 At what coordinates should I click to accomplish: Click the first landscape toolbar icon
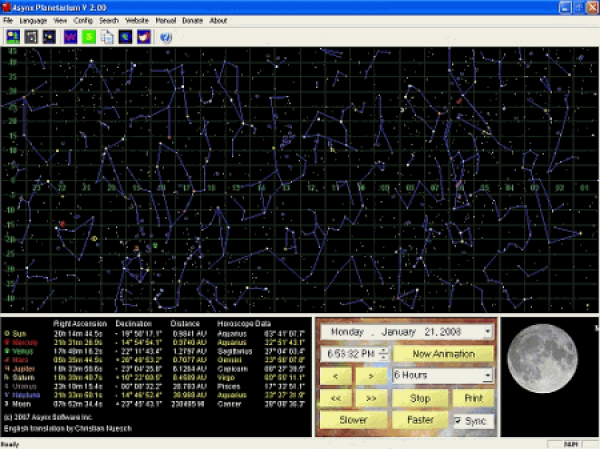[x=12, y=37]
